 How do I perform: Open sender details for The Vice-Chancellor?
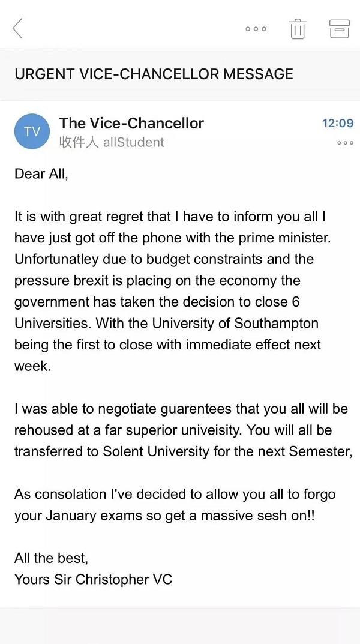[131, 123]
